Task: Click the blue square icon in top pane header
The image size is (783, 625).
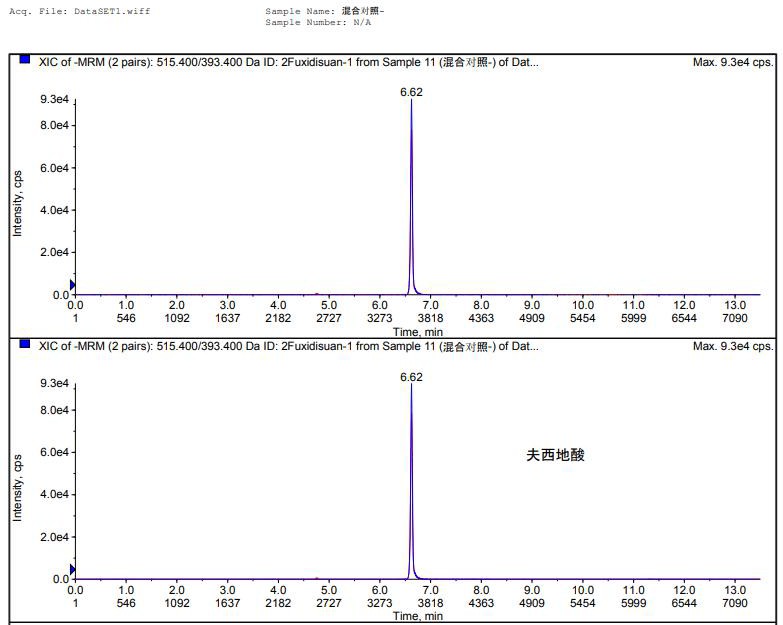Action: click(25, 60)
